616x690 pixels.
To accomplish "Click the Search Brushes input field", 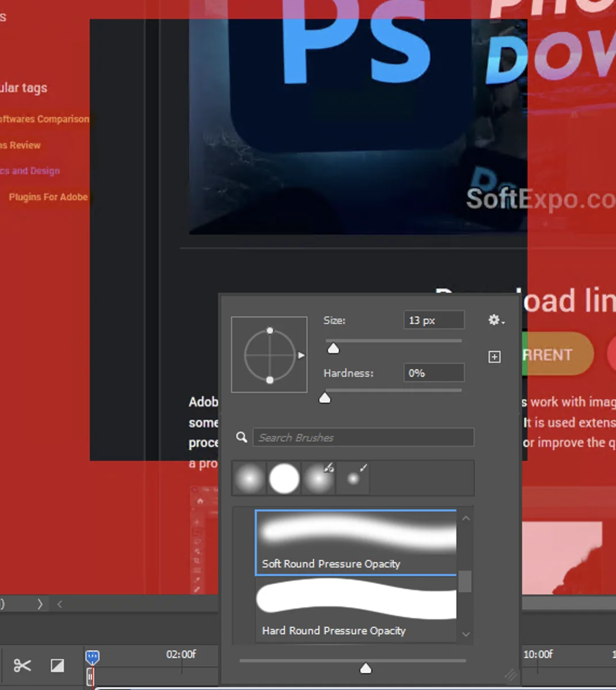I will coord(364,437).
